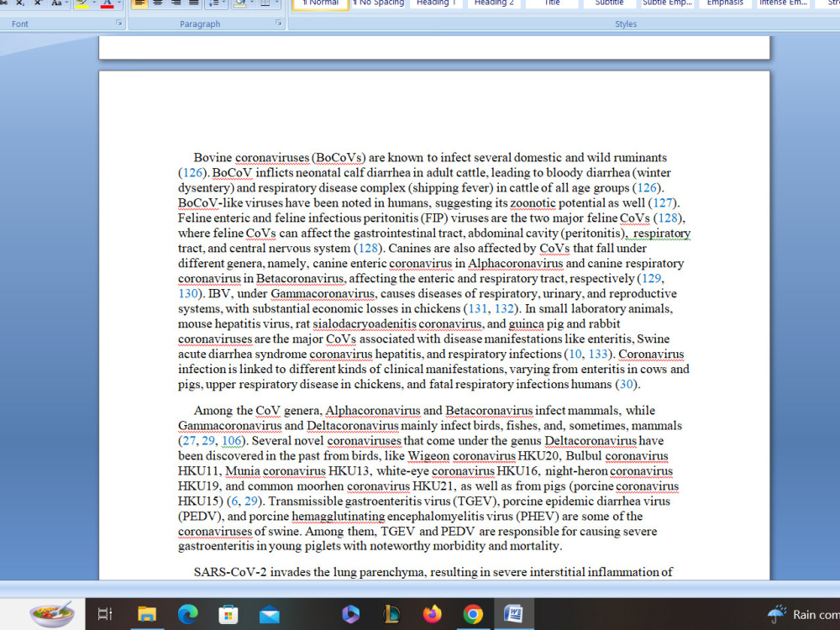Follow citation link 132

coord(504,308)
